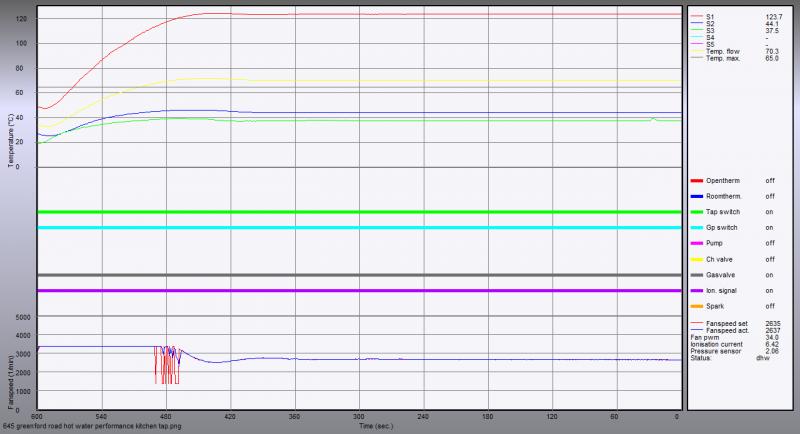Select the S2 sensor legend entry
This screenshot has width=800, height=434.
point(710,24)
